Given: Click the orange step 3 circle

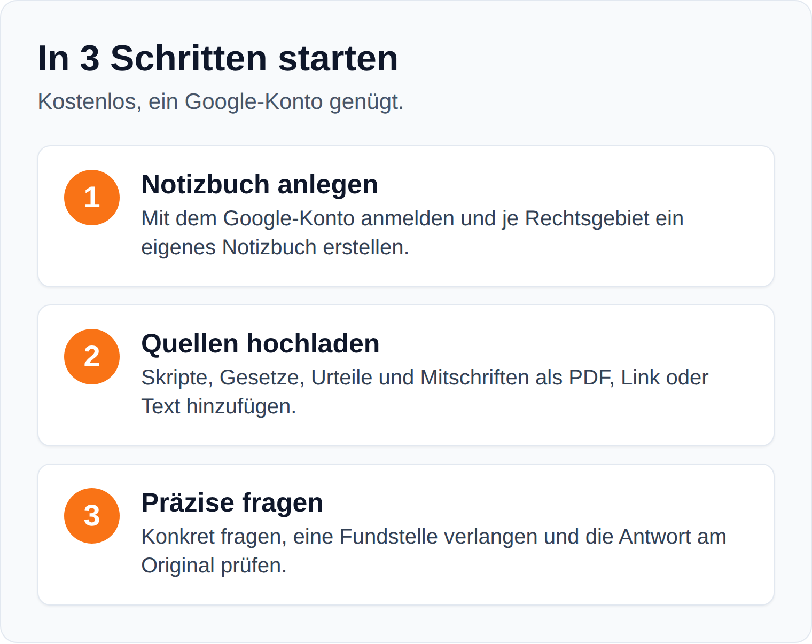Looking at the screenshot, I should pos(92,516).
